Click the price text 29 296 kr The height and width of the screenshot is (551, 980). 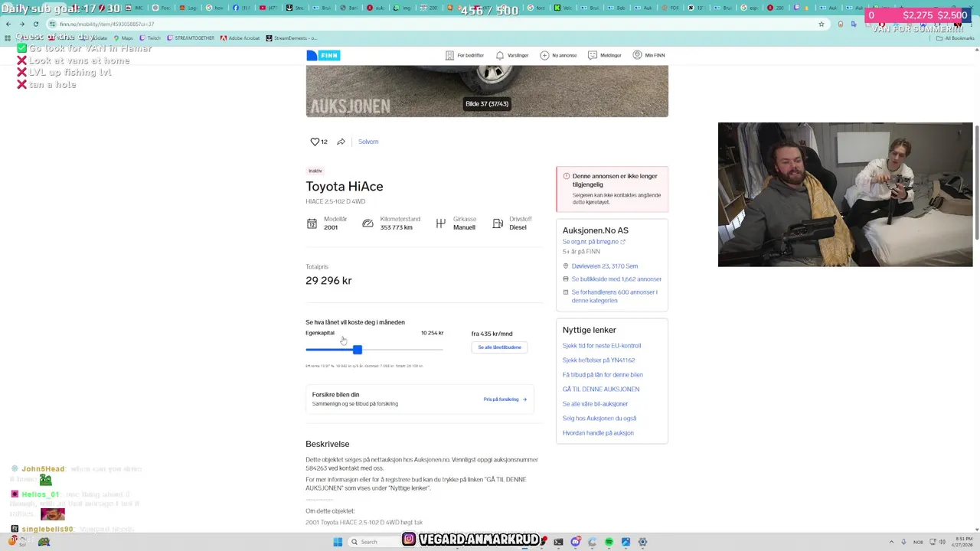pyautogui.click(x=328, y=281)
